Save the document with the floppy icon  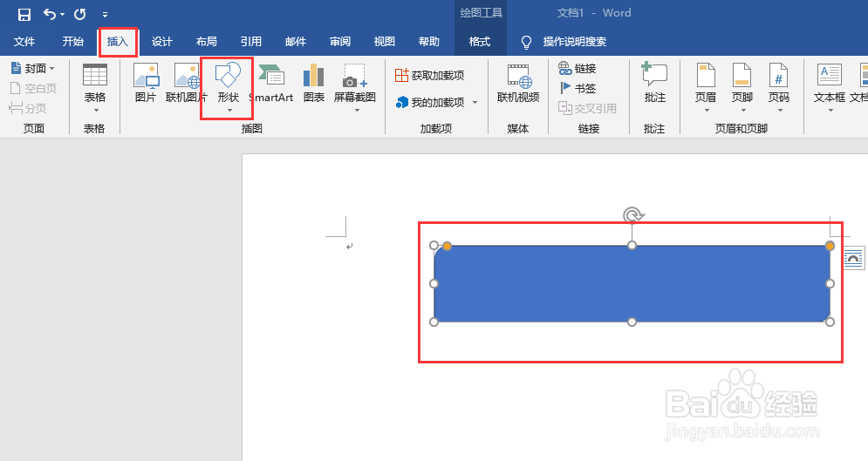(24, 14)
